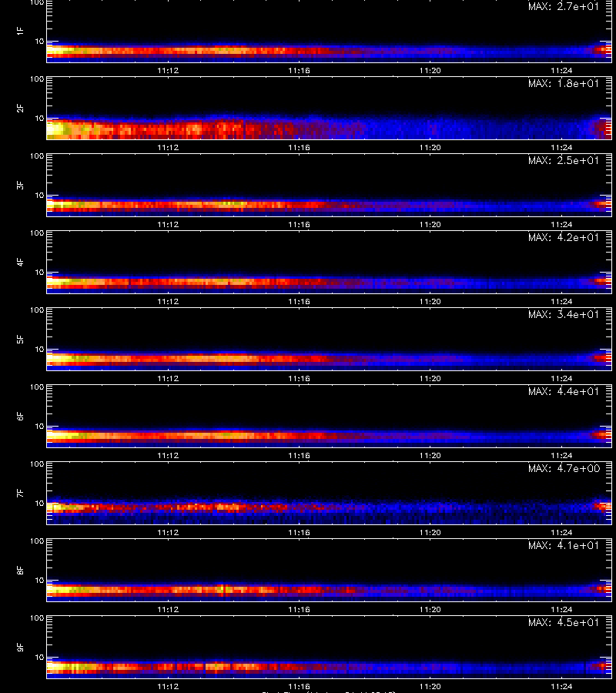Click 11:12 tick label below 5F panel

pos(168,378)
